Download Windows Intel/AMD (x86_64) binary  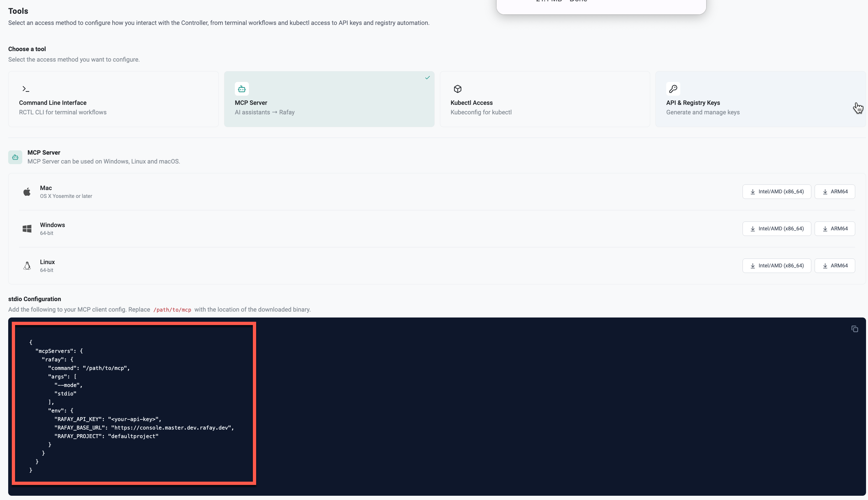pyautogui.click(x=777, y=229)
